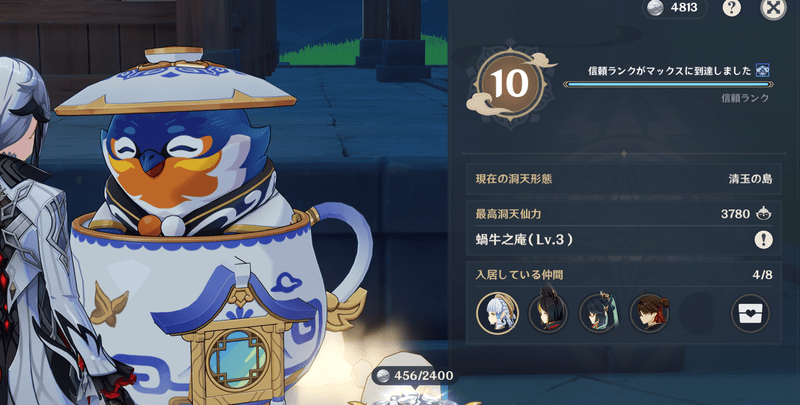Select the black-haired horned companion portrait

coord(548,313)
